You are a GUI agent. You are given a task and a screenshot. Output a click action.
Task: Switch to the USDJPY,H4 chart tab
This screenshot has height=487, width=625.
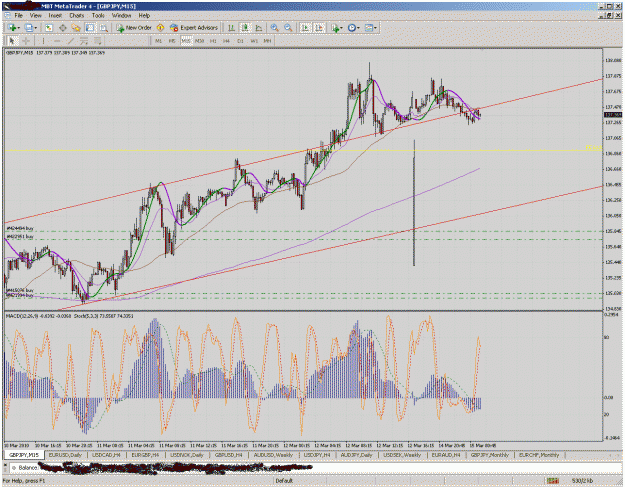pyautogui.click(x=317, y=455)
